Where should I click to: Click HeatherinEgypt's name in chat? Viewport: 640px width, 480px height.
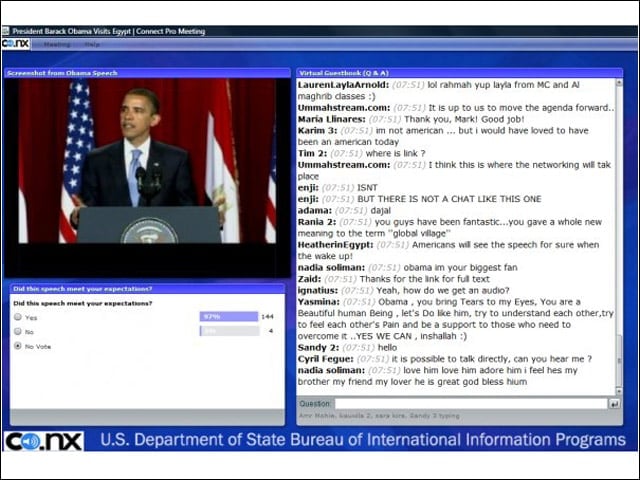coord(336,245)
